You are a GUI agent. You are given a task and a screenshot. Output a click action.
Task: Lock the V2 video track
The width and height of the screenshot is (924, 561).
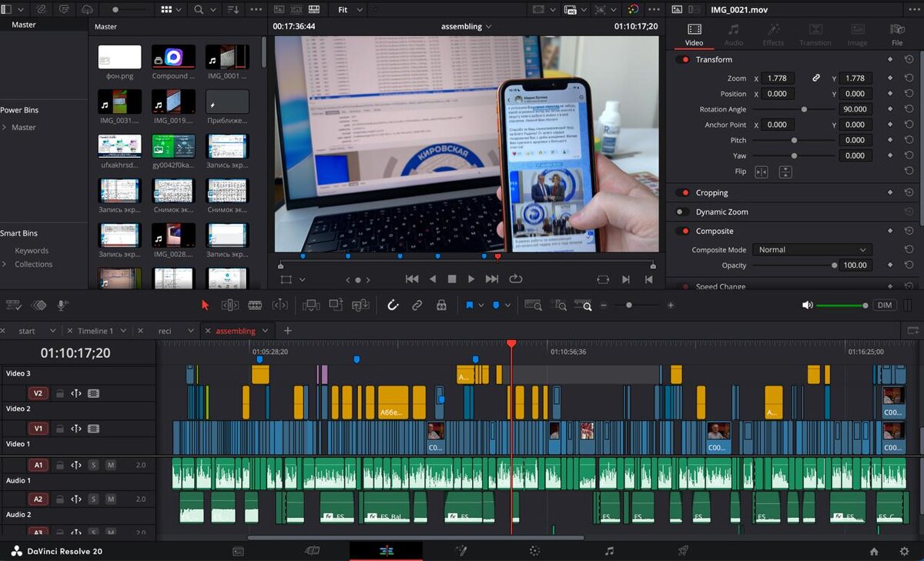(59, 393)
